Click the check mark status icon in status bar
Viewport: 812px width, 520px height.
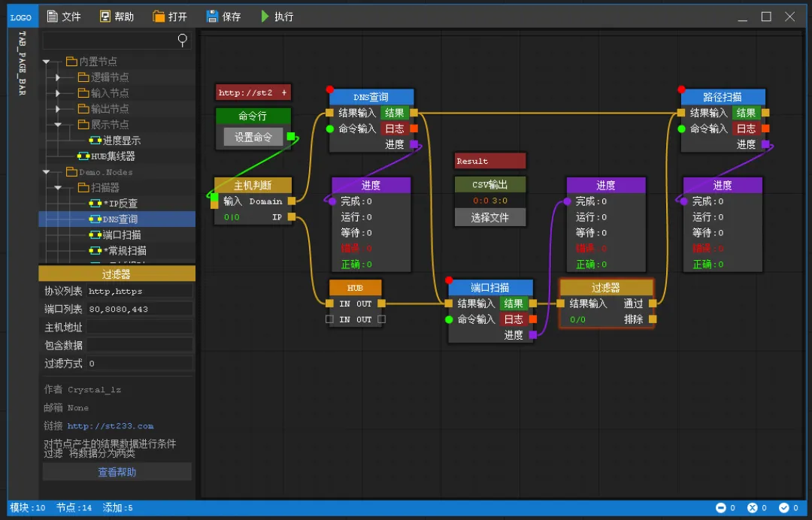pos(784,507)
